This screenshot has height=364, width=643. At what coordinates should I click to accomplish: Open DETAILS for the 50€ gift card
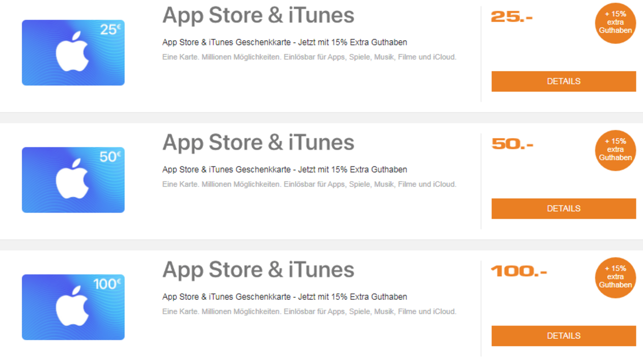tap(564, 209)
